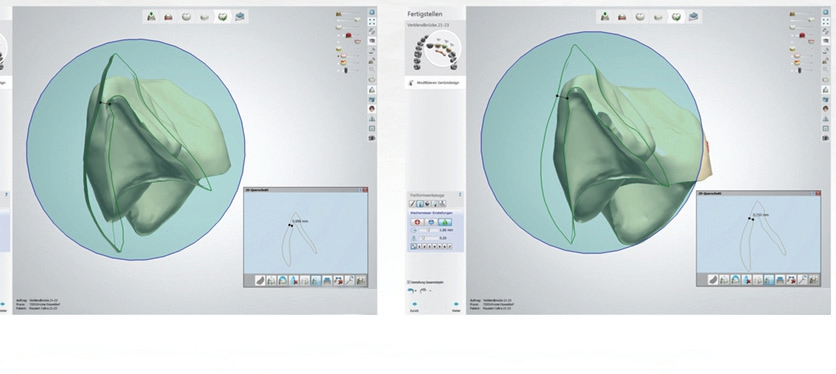Adjust the 1.80 mm radius slider
The image size is (836, 374).
tap(428, 230)
